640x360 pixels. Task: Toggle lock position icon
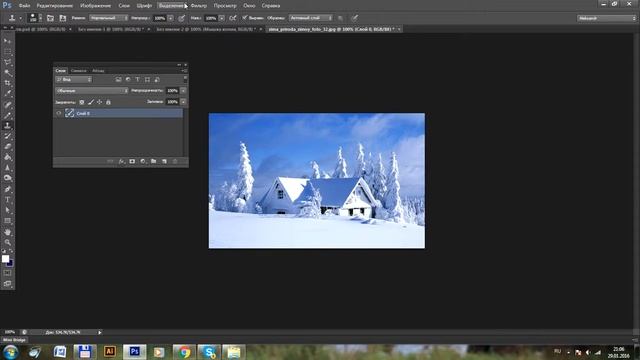coord(99,102)
